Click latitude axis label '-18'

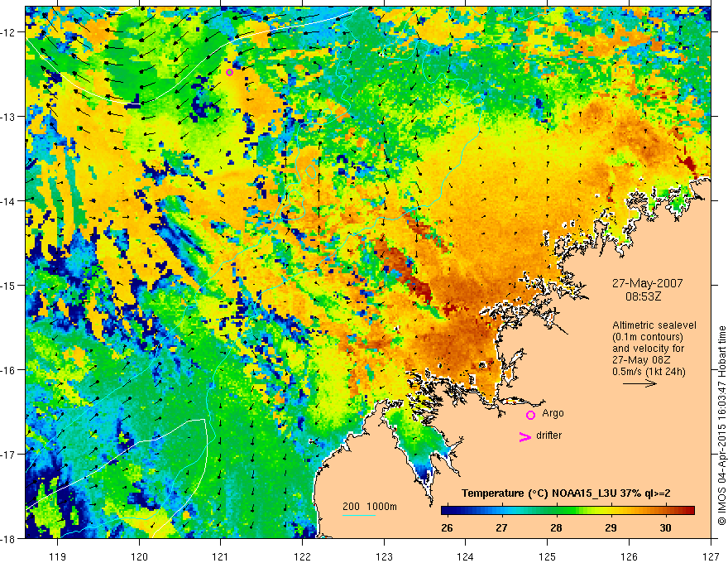click(x=8, y=538)
